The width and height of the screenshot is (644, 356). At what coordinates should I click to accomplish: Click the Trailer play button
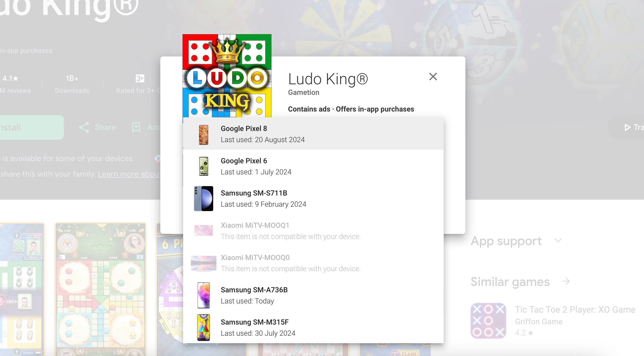tap(627, 127)
